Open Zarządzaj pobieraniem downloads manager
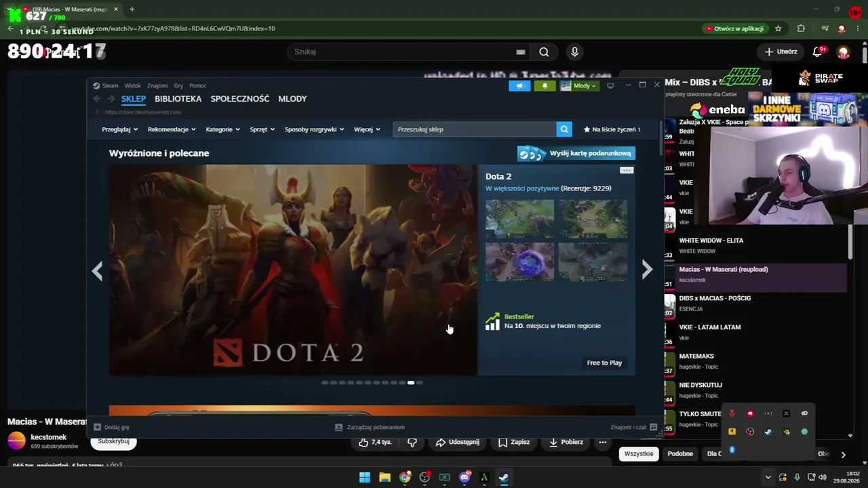Image resolution: width=868 pixels, height=488 pixels. pos(370,428)
